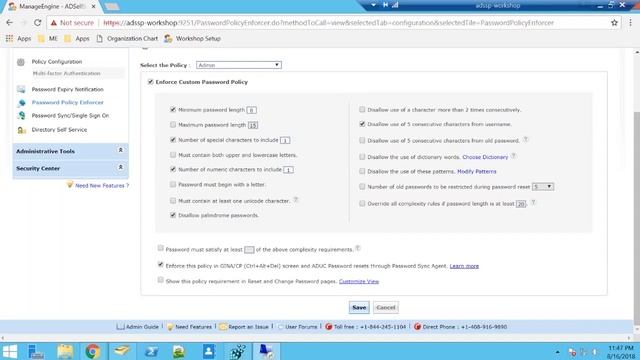The width and height of the screenshot is (640, 360).
Task: Collapse Security Center section
Action: click(120, 167)
